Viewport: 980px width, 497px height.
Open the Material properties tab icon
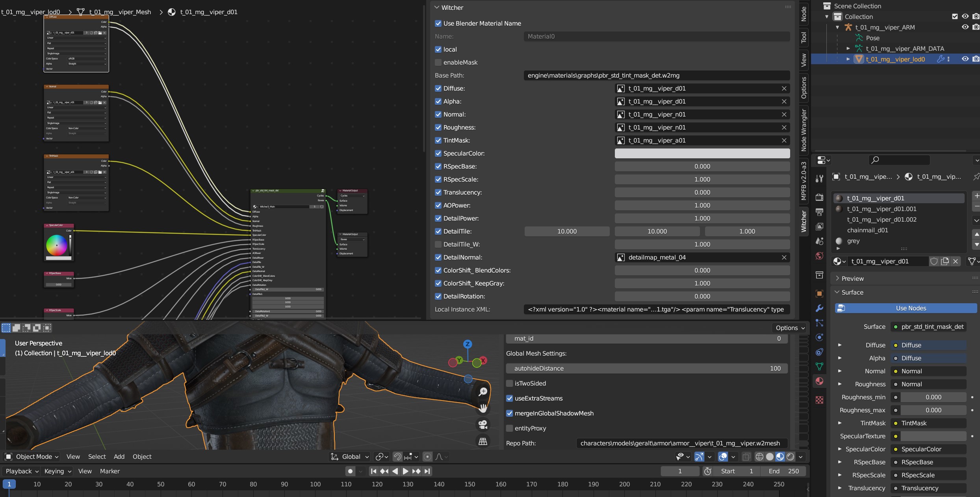(819, 381)
